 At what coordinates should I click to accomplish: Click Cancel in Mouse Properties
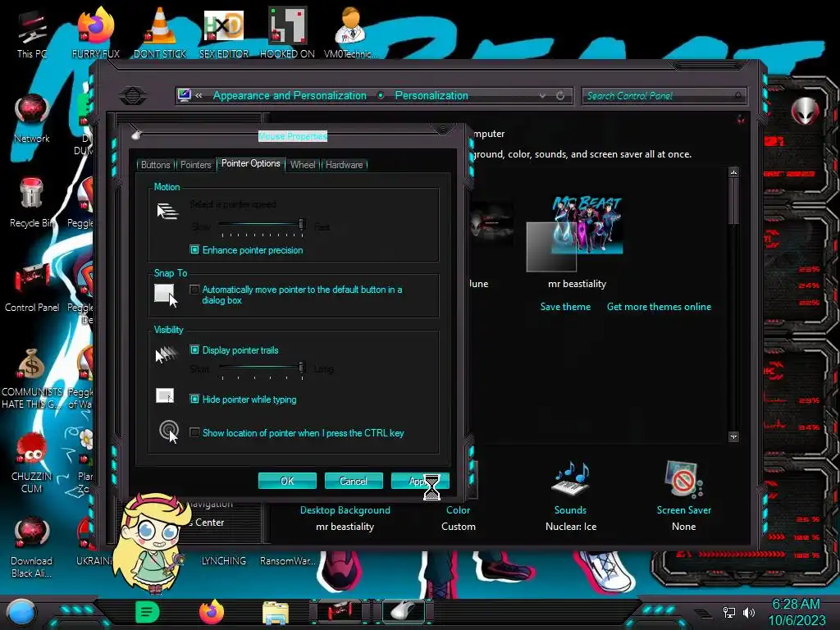354,481
